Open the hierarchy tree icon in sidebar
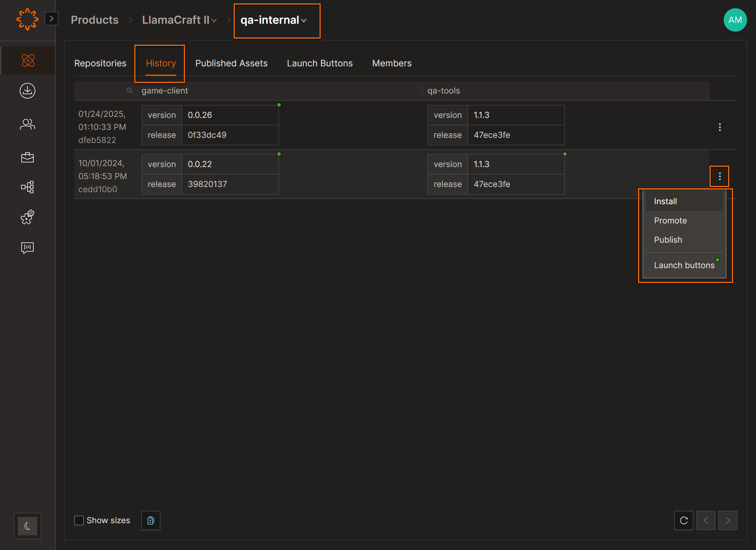Screen dimensions: 756x550 coord(27,187)
